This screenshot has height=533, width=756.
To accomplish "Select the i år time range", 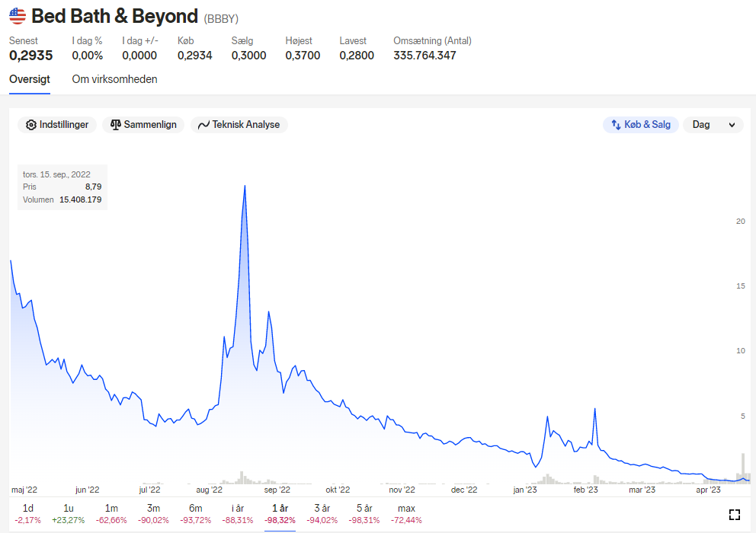I will 238,514.
